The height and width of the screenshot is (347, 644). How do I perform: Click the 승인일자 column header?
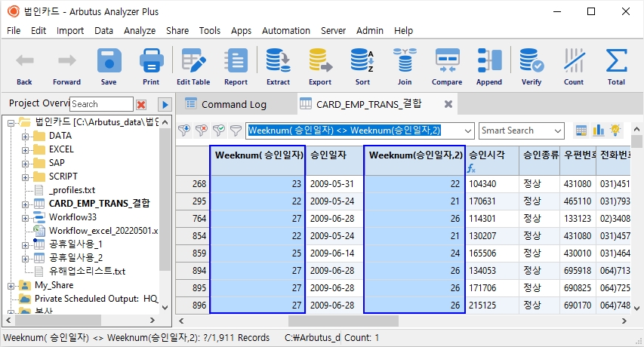pyautogui.click(x=334, y=160)
